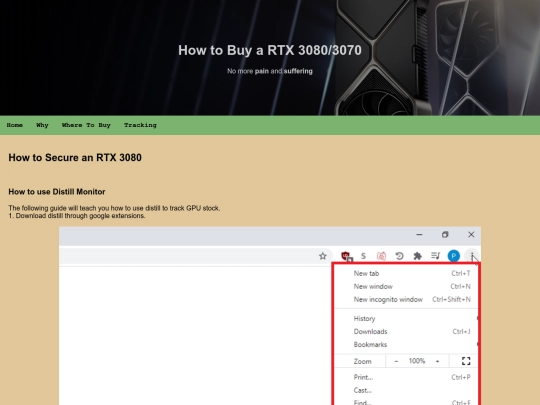Open the Where To Buy link
The image size is (540, 405).
(86, 125)
